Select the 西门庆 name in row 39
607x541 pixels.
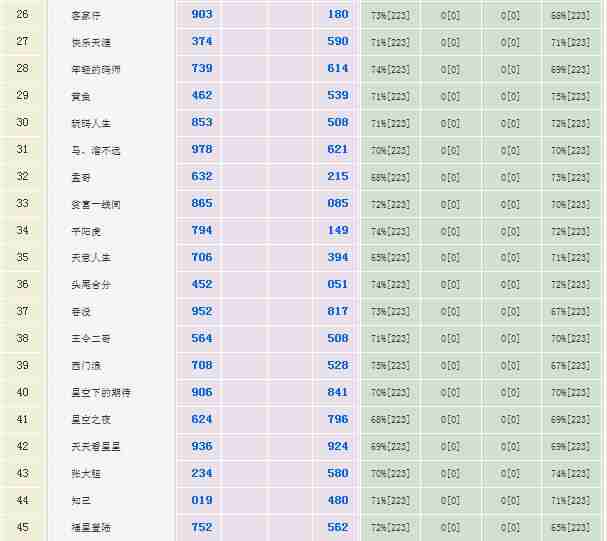[x=72, y=366]
